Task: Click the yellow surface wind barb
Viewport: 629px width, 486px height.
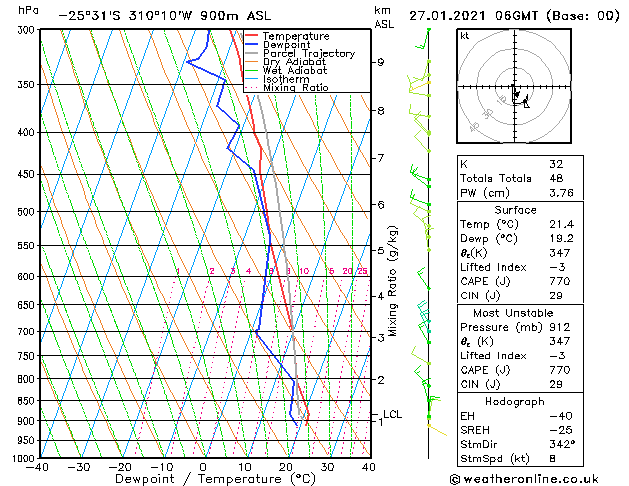Action: click(x=437, y=429)
